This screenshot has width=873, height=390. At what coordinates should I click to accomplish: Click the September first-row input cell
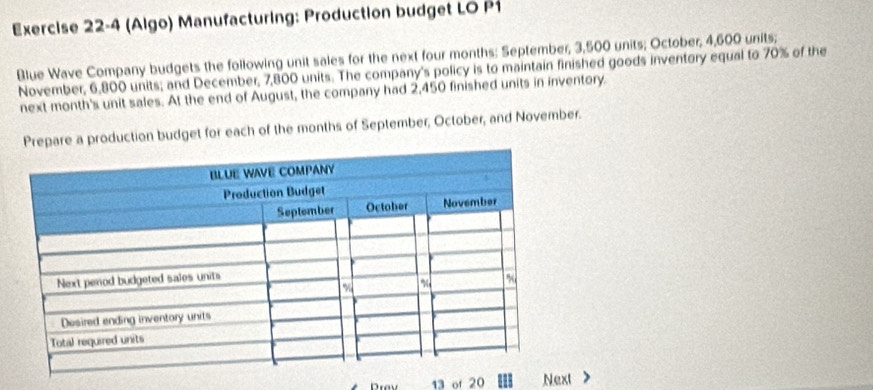(x=300, y=231)
